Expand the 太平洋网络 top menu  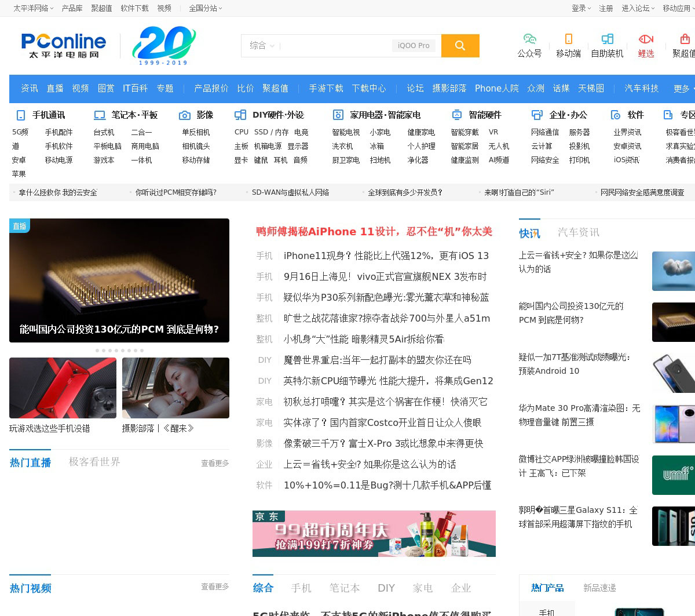click(33, 8)
